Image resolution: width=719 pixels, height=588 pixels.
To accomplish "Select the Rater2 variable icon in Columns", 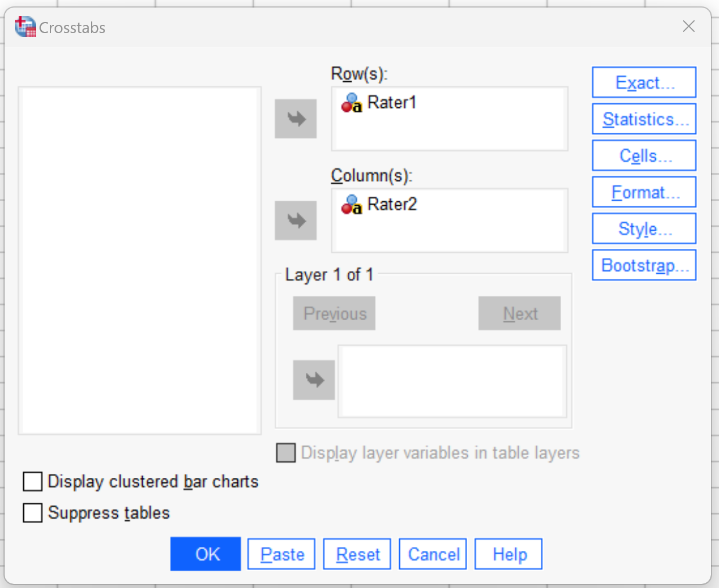I will (352, 205).
